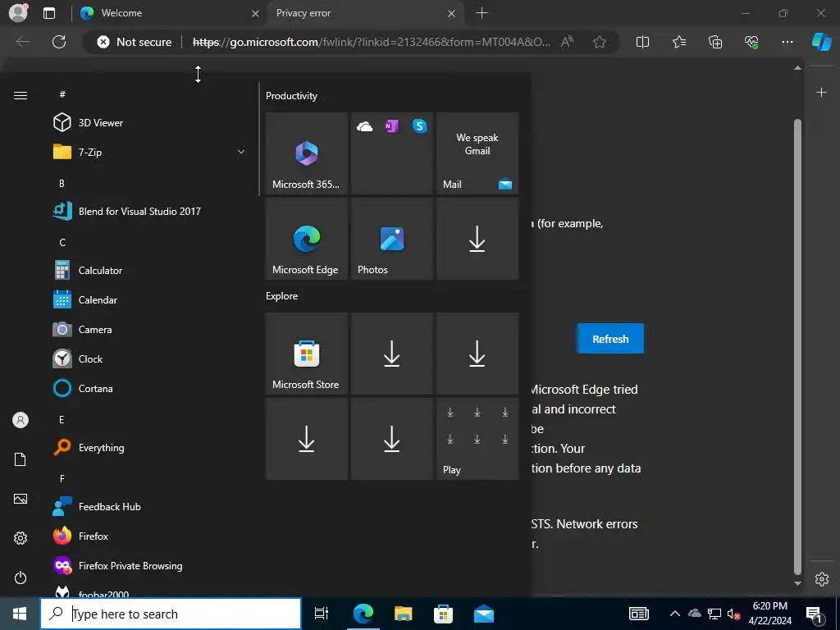Click the Skype icon in the tile folder
The image size is (840, 630).
point(419,126)
